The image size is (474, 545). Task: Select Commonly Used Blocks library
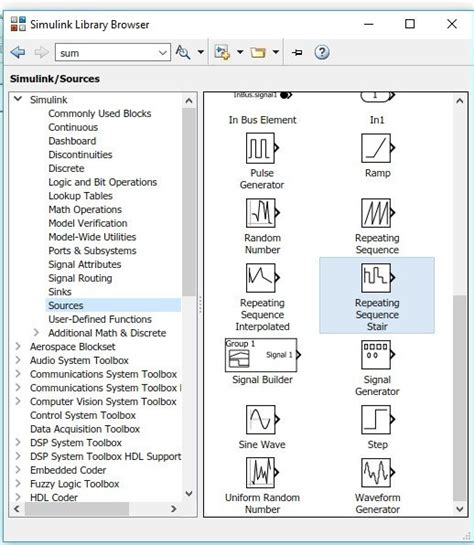(x=100, y=114)
